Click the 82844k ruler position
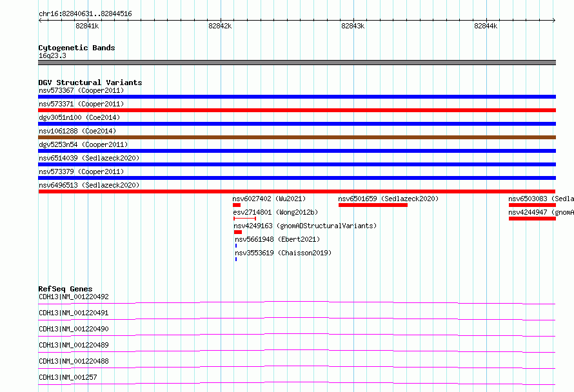 486,26
